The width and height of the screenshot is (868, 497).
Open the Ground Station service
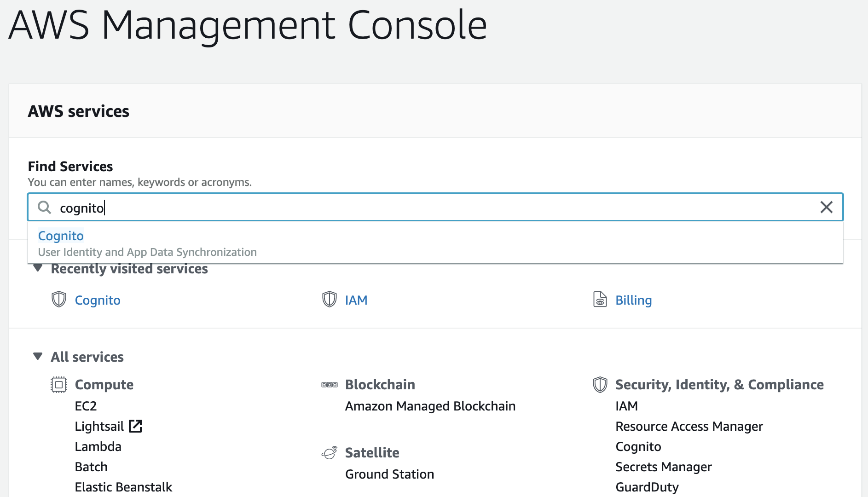[390, 474]
